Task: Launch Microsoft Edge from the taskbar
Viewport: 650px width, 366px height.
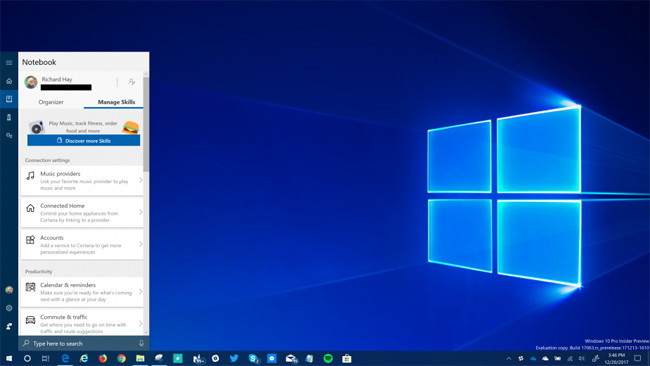Action: coord(65,358)
